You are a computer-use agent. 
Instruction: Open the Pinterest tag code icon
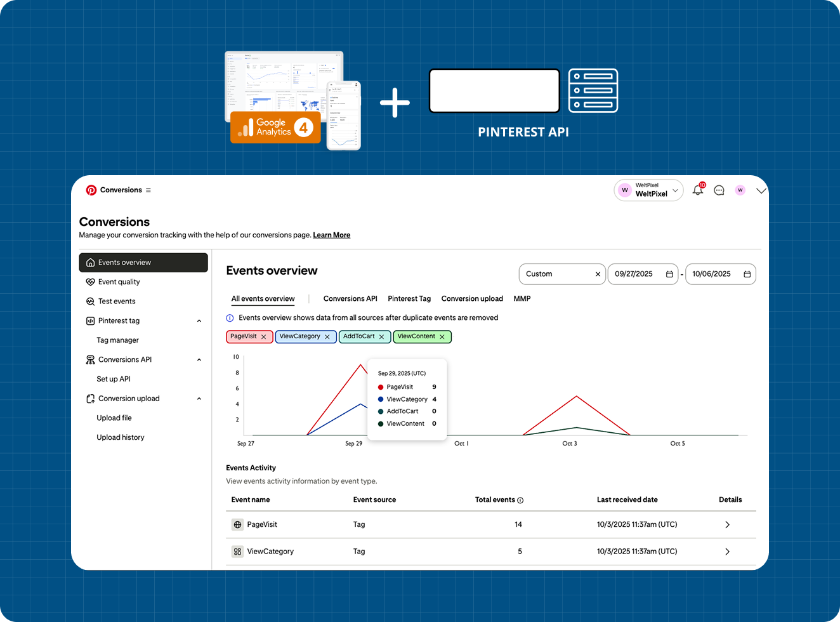[90, 321]
